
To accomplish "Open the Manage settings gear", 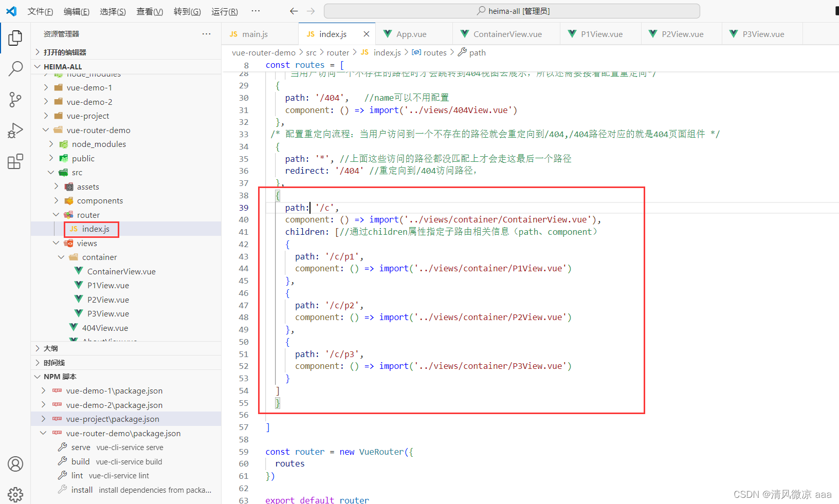I will pyautogui.click(x=15, y=494).
